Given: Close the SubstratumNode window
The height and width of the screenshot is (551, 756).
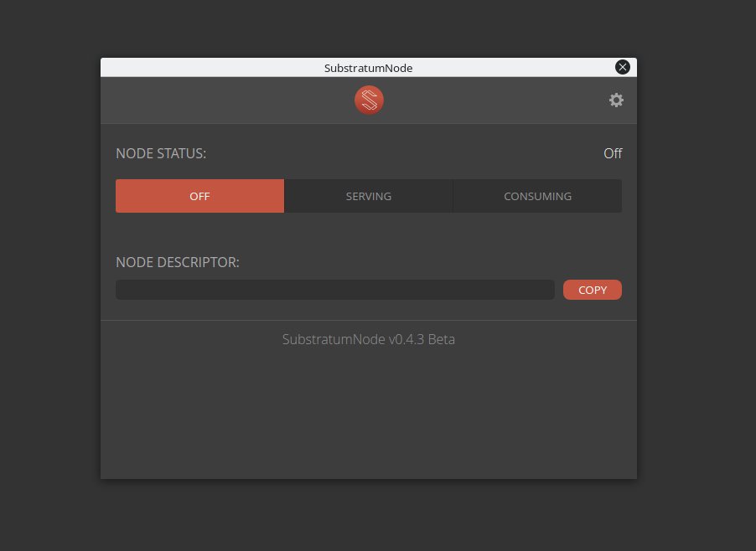Looking at the screenshot, I should coord(623,67).
